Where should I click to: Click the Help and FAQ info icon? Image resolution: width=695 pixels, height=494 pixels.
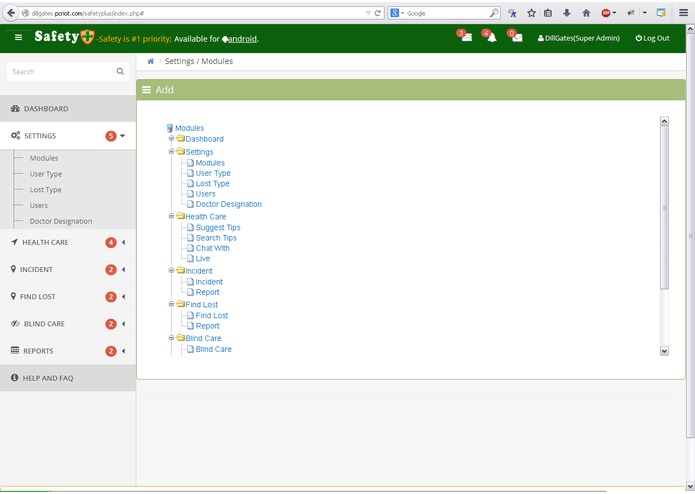pyautogui.click(x=15, y=377)
